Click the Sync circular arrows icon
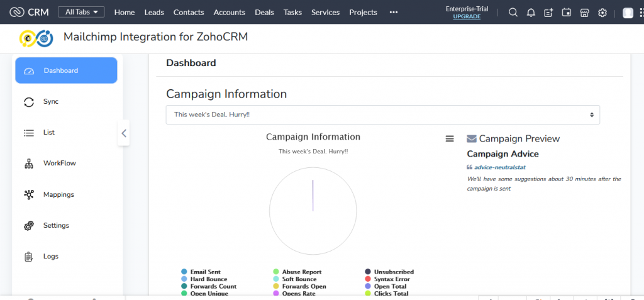644x300 pixels. click(x=29, y=102)
